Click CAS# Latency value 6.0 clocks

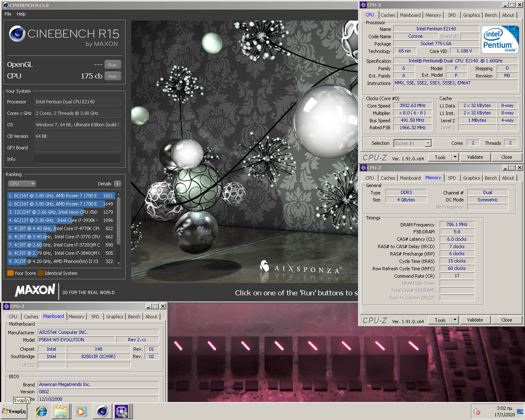[457, 239]
